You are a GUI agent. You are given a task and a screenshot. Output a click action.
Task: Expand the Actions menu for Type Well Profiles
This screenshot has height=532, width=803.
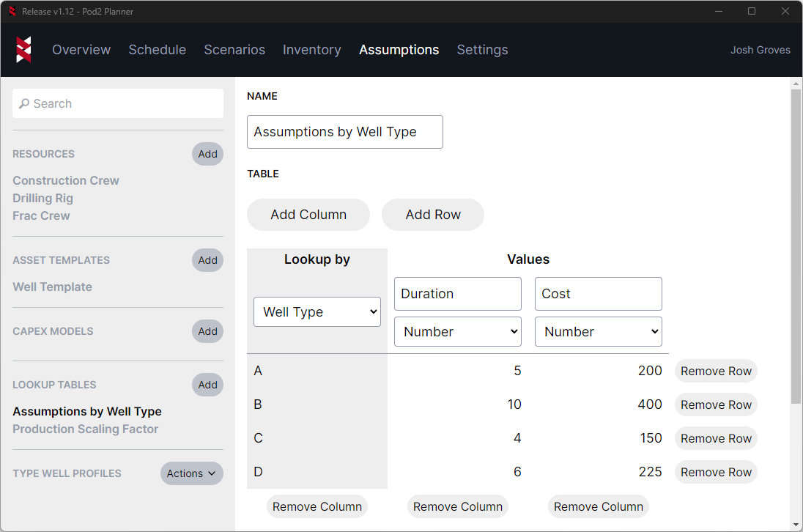191,473
